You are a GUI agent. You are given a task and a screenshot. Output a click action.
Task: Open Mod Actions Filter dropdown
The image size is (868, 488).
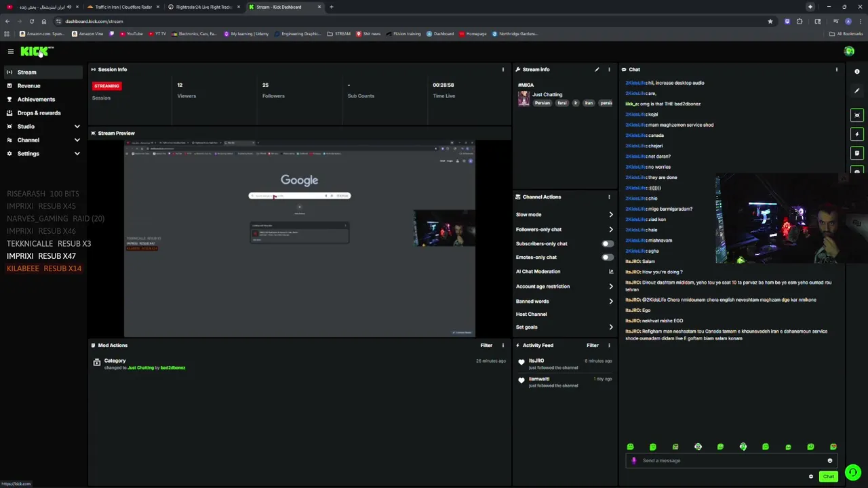coord(486,345)
